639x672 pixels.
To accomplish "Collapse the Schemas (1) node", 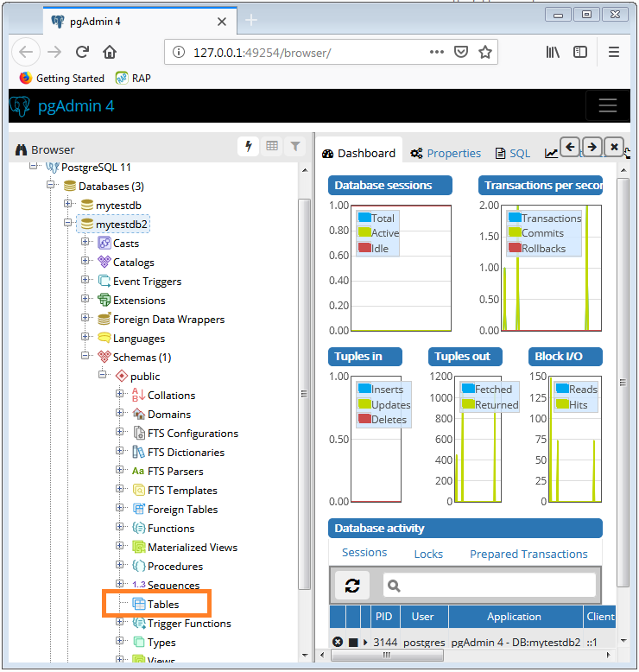I will [x=85, y=355].
